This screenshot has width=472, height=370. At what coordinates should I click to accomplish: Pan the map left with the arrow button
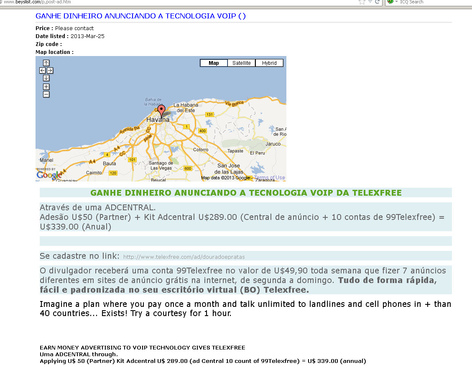[42, 71]
